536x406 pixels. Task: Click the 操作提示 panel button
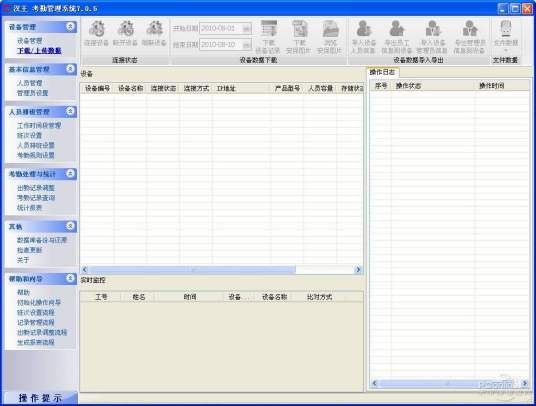click(40, 398)
